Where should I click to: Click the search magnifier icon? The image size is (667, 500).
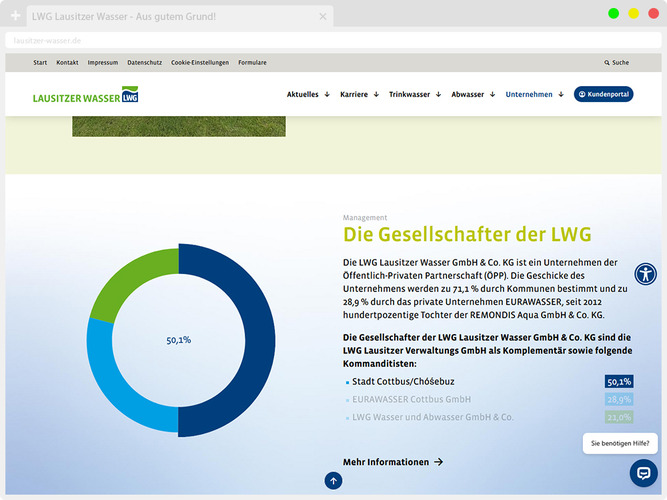(607, 62)
